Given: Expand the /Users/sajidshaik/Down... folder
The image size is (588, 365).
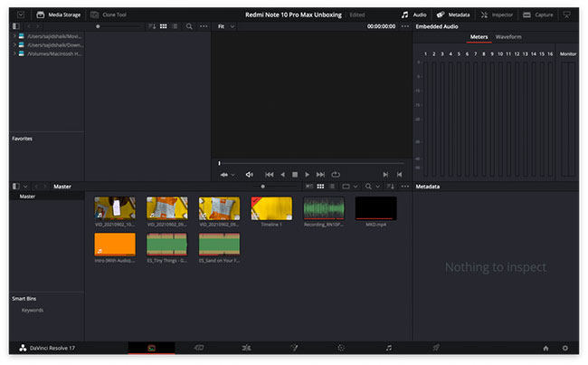Looking at the screenshot, I should pyautogui.click(x=14, y=44).
